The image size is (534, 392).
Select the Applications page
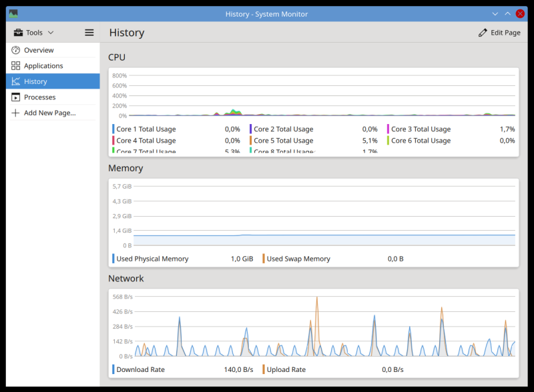tap(43, 66)
